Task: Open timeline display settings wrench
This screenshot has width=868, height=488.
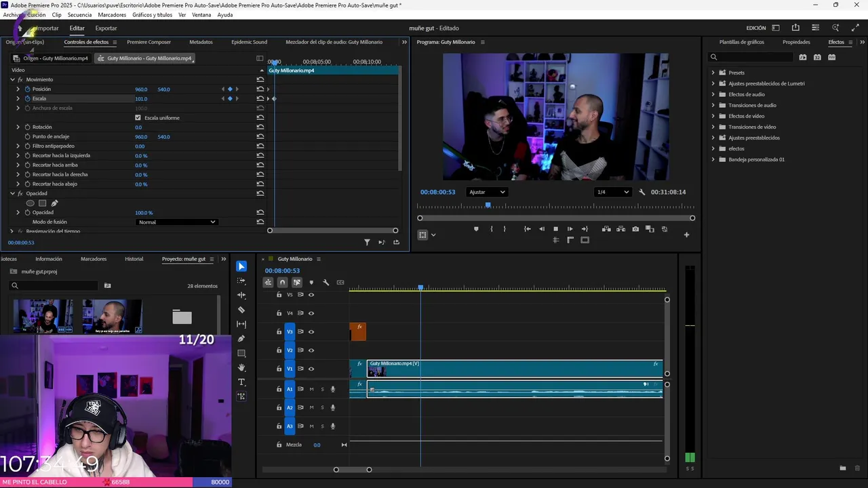Action: point(325,283)
